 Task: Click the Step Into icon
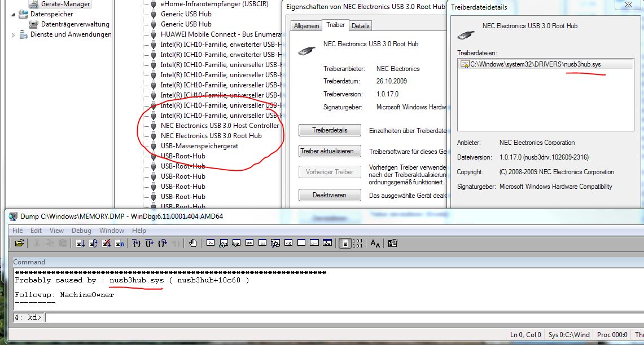tap(137, 244)
